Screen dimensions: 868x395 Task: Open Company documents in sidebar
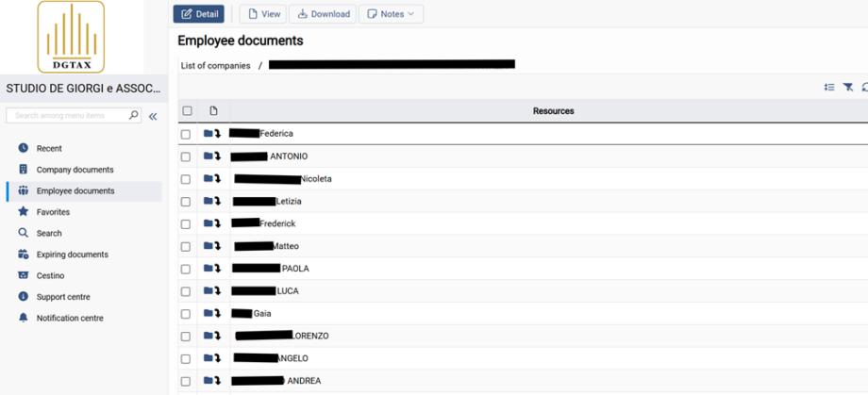click(75, 170)
